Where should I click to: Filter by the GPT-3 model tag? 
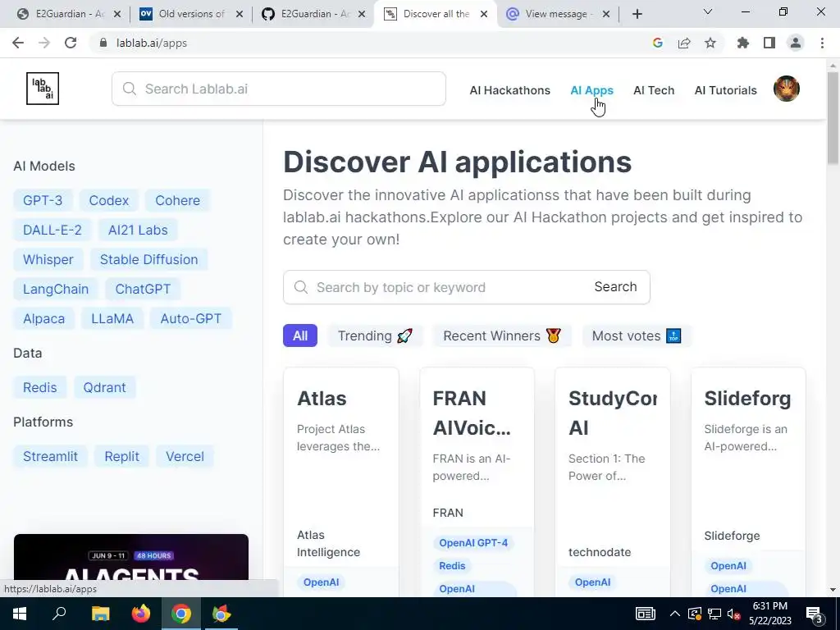click(x=43, y=200)
